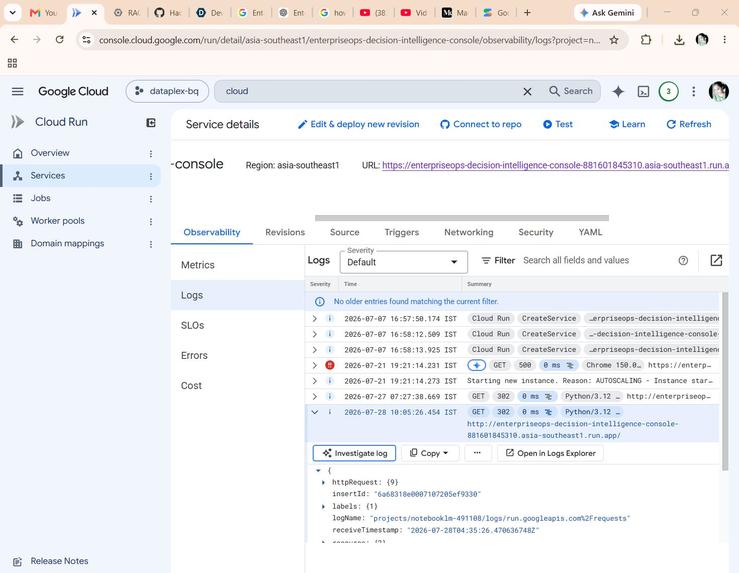The height and width of the screenshot is (573, 739).
Task: Open the Security tab
Action: coord(535,232)
